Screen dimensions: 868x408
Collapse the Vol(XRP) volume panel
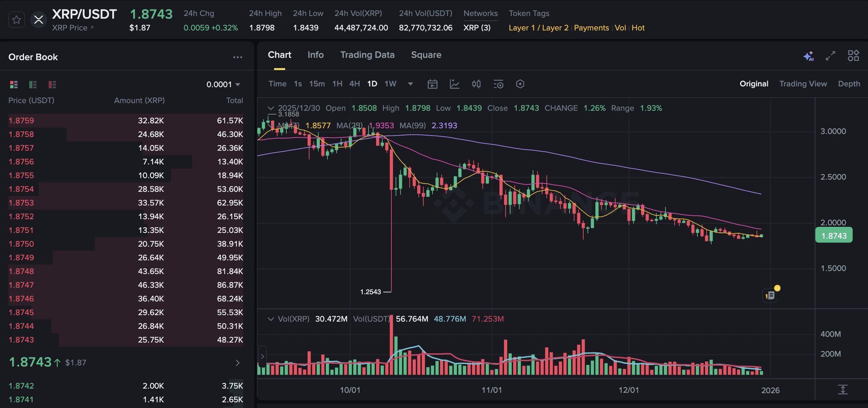coord(271,319)
